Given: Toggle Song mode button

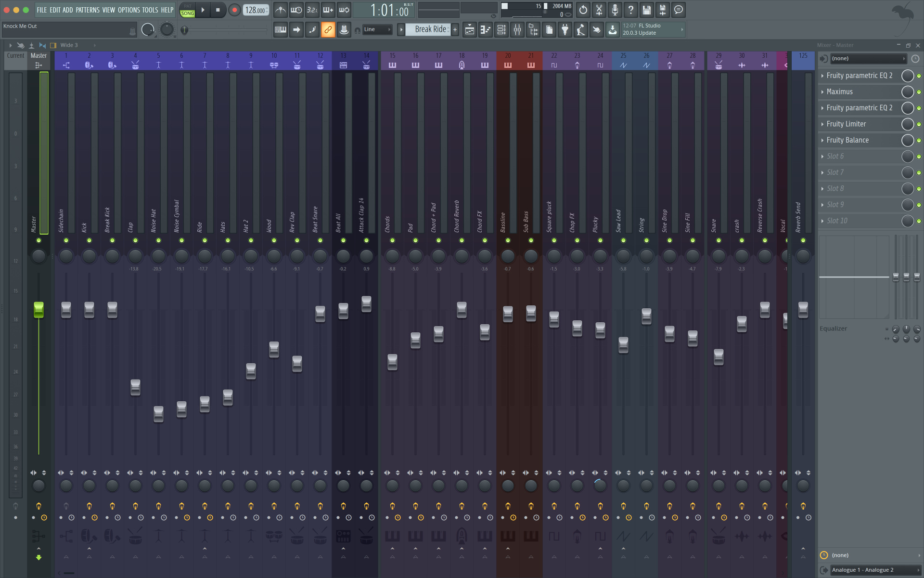Looking at the screenshot, I should point(187,13).
